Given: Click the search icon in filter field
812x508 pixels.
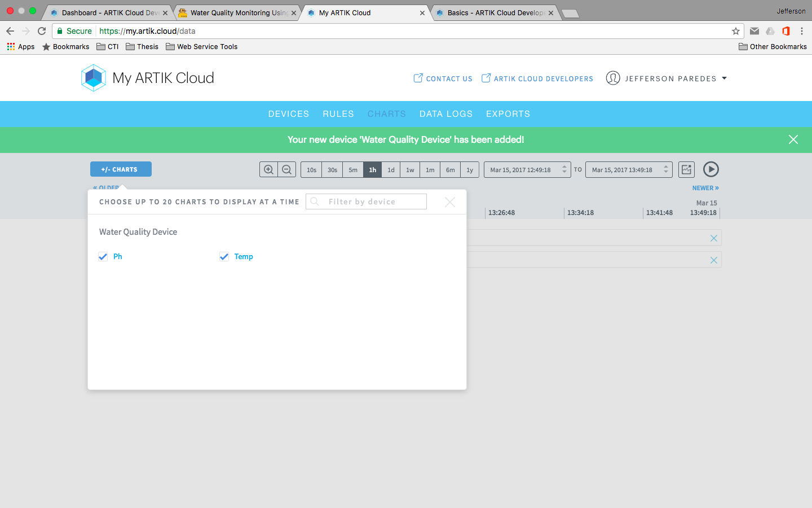Looking at the screenshot, I should [x=315, y=202].
